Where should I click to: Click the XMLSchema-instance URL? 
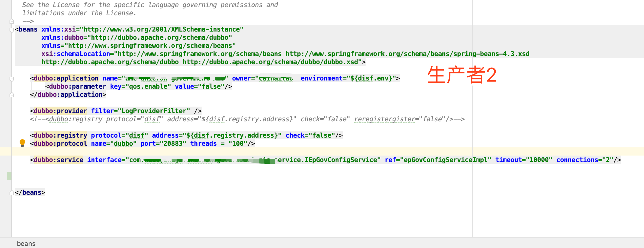(x=161, y=29)
